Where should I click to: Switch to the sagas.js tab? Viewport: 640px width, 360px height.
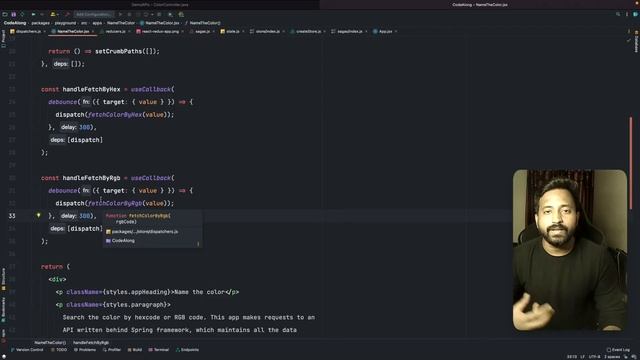pos(202,31)
